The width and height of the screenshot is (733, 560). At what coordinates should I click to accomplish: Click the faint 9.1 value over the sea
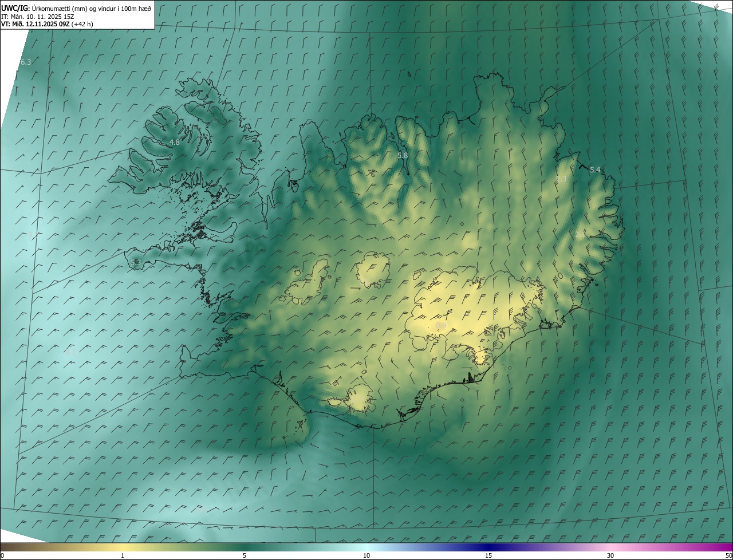(70, 352)
